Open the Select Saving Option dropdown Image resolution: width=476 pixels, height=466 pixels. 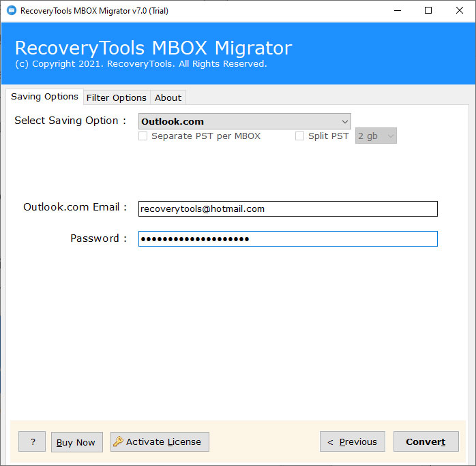pyautogui.click(x=245, y=121)
